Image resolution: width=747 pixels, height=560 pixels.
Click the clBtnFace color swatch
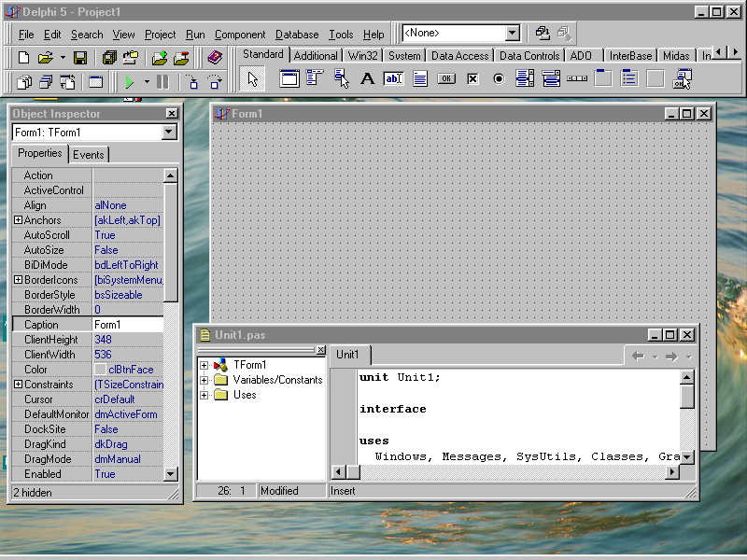click(x=100, y=370)
